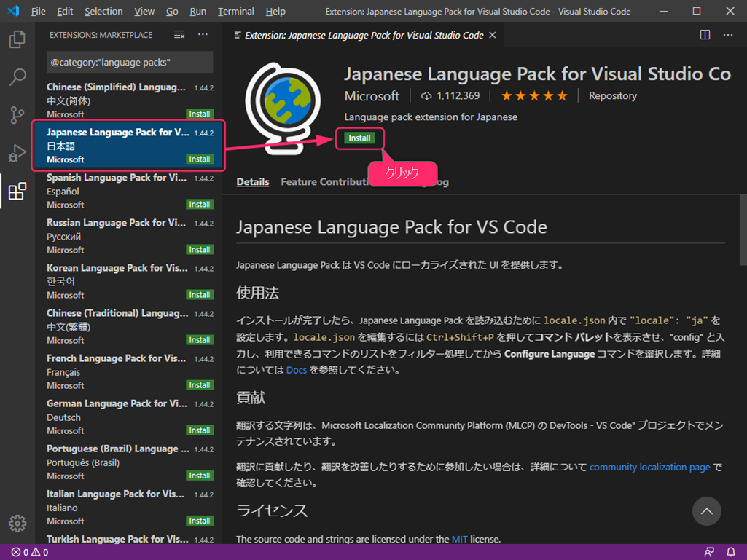Select the Japanese Language Pack extension editor tab
Viewport: 747px width, 560px height.
[x=364, y=35]
